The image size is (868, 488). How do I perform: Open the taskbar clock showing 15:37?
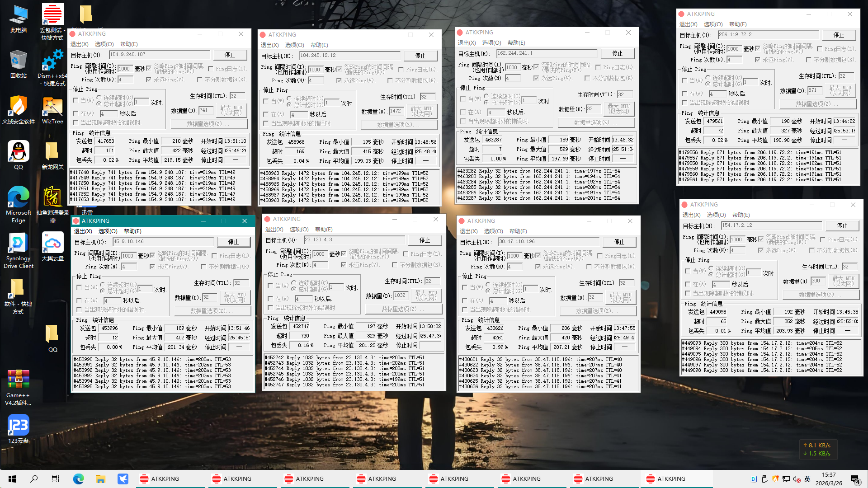point(829,479)
